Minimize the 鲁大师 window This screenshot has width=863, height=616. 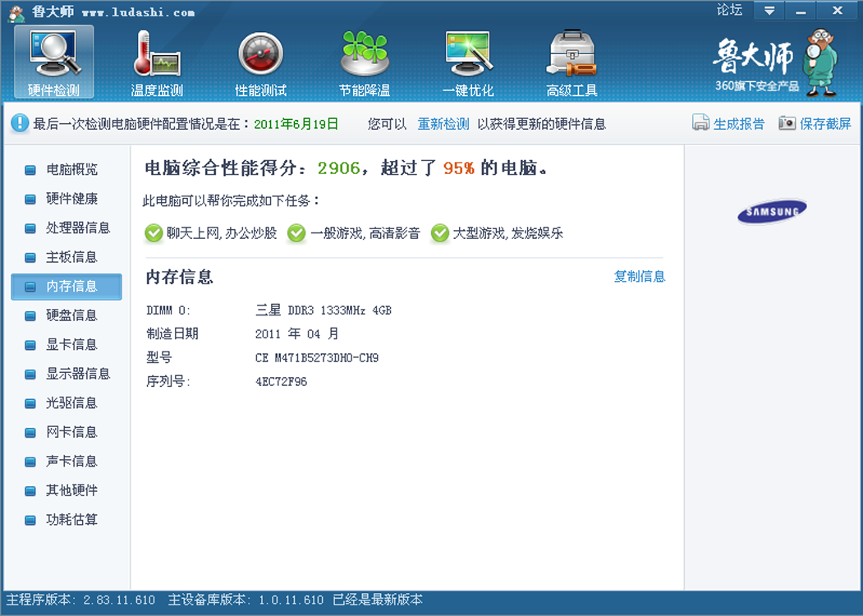tap(801, 11)
